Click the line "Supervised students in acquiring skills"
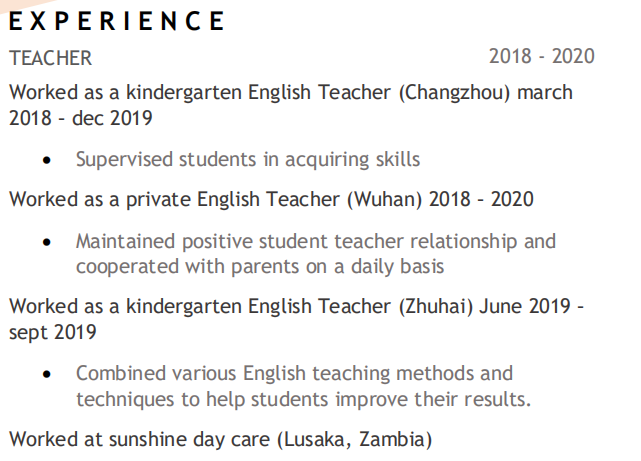 [x=247, y=159]
